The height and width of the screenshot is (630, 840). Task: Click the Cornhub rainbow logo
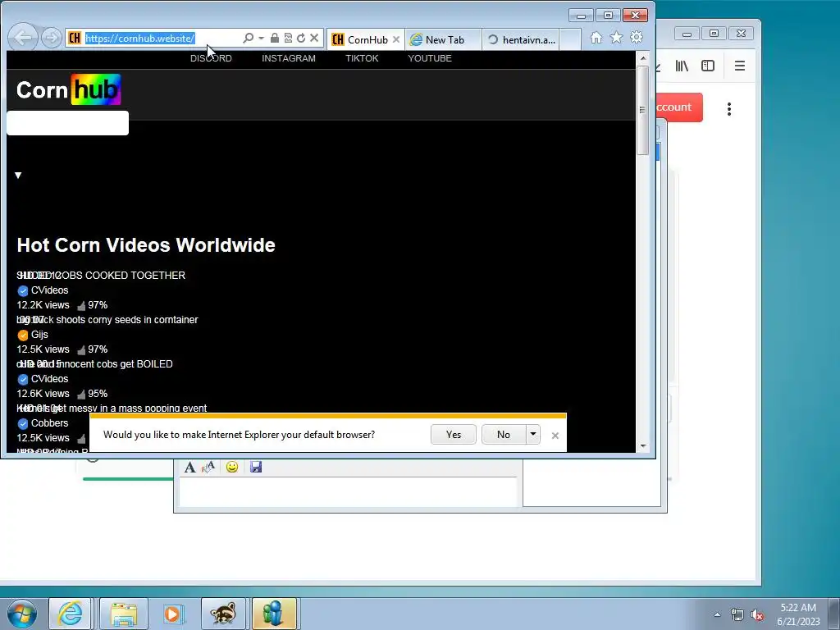(69, 89)
